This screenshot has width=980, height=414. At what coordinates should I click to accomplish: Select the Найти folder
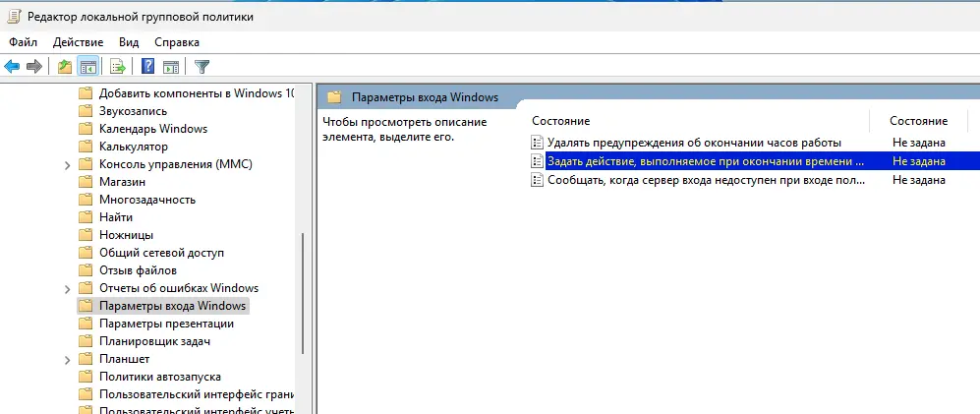tap(116, 217)
